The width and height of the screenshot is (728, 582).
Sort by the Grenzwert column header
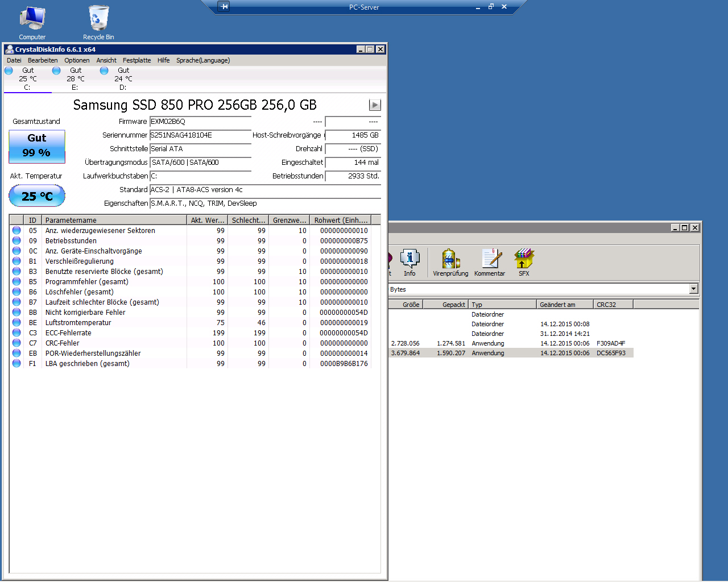[289, 220]
